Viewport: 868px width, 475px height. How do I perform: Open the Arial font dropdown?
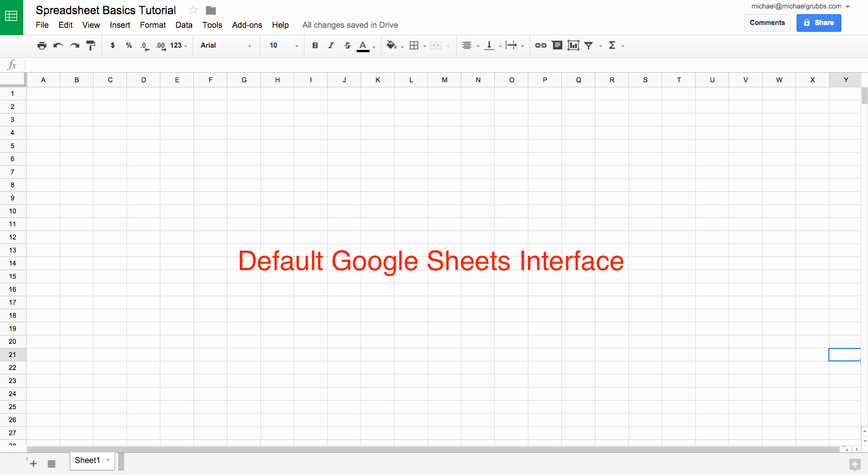pos(226,45)
